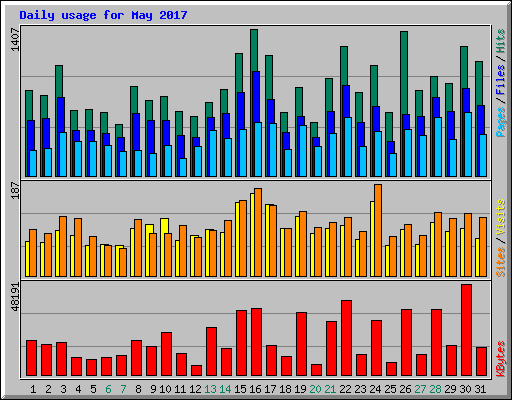Click day 22 on the x-axis
Screen dimensions: 512x400
345,389
